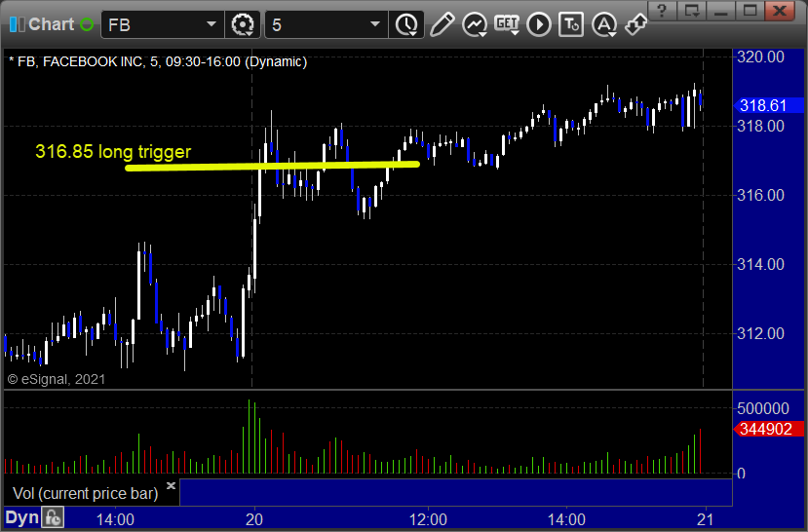Open the gear settings next to symbol
The image size is (808, 532).
(243, 24)
